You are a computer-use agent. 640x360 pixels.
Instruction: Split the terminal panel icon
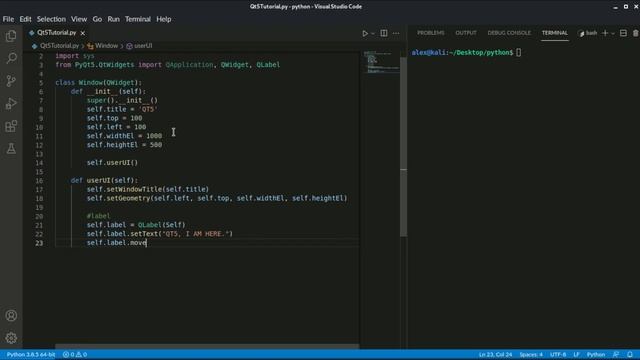[623, 33]
